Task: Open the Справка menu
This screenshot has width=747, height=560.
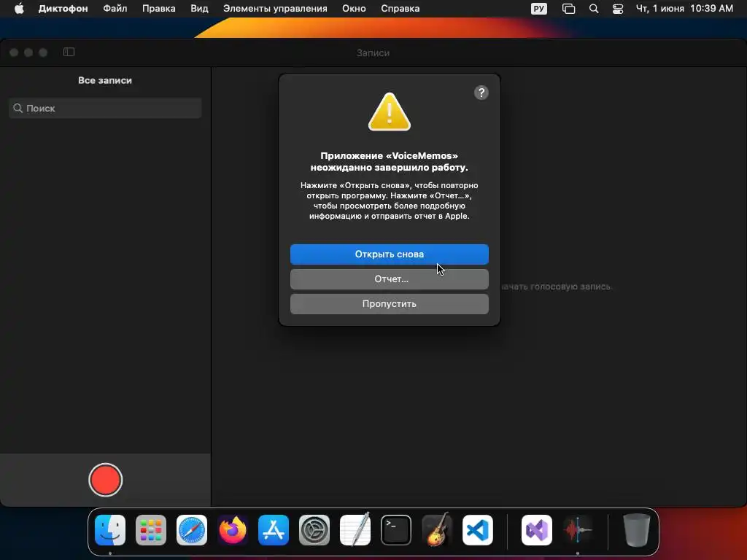Action: (400, 9)
